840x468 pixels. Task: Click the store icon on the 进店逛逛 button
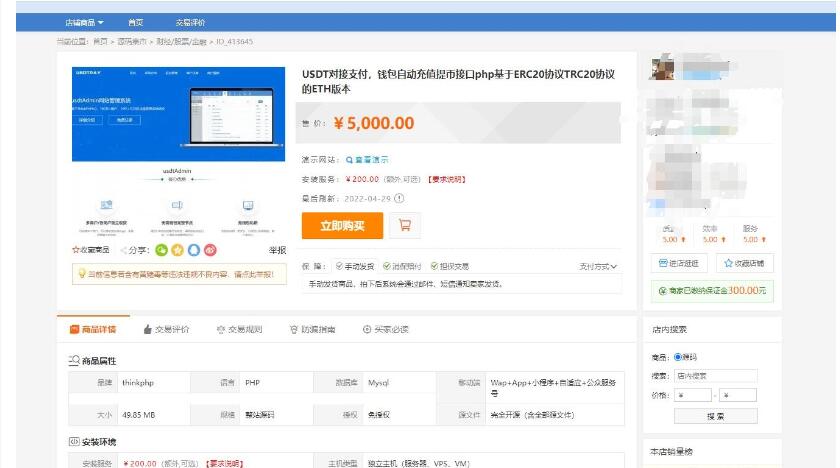(663, 263)
